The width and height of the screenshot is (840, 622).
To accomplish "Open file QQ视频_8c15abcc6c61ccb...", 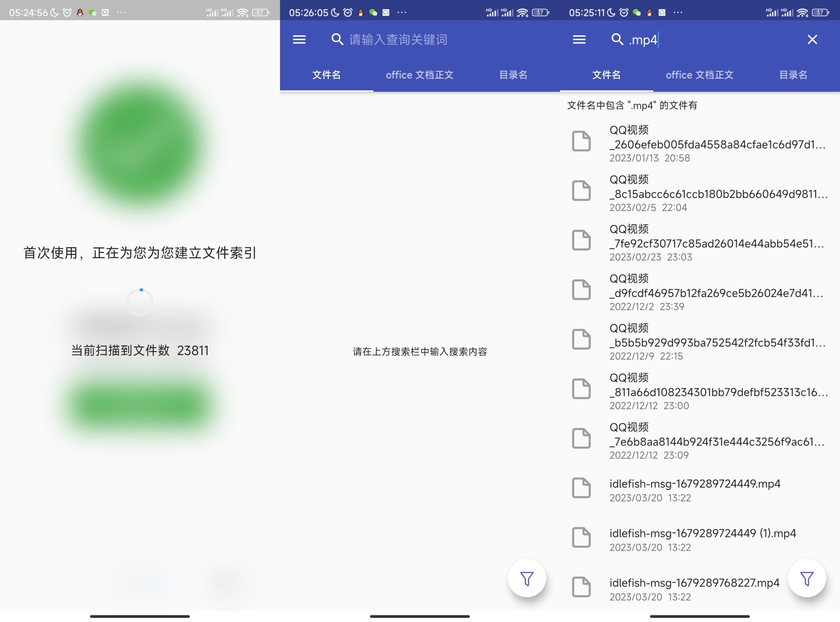I will [700, 193].
